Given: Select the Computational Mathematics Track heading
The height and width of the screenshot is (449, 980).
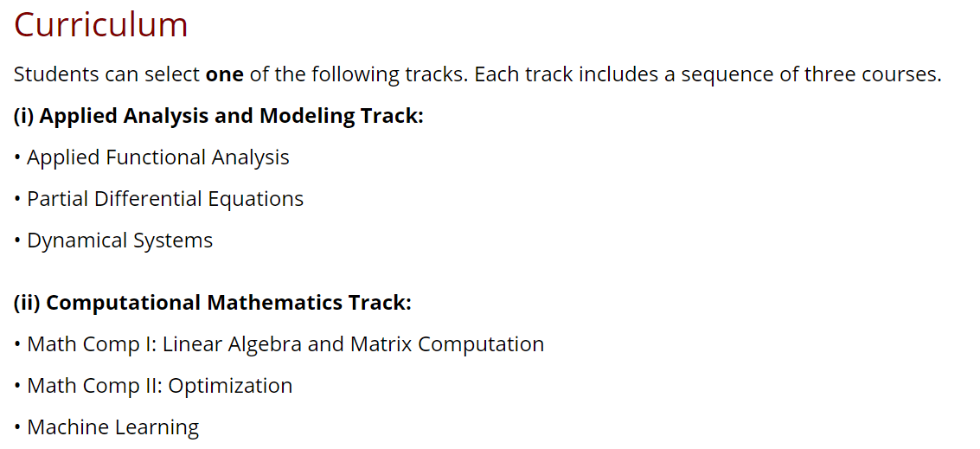Looking at the screenshot, I should click(x=213, y=303).
